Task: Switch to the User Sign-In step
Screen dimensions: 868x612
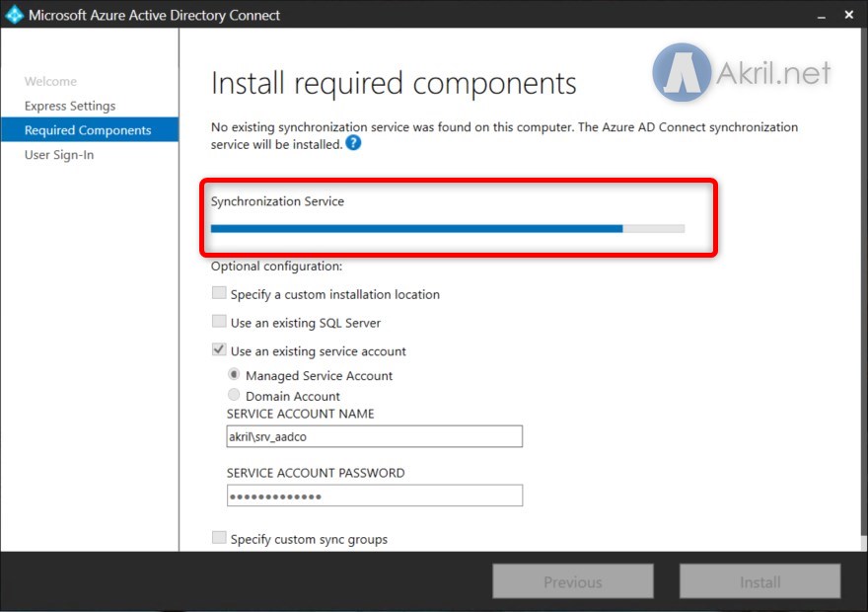Action: 59,155
